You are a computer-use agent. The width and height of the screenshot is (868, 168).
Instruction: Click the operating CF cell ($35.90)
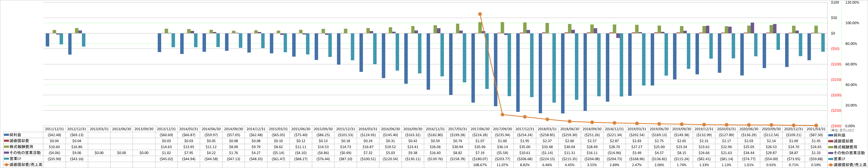click(55, 159)
